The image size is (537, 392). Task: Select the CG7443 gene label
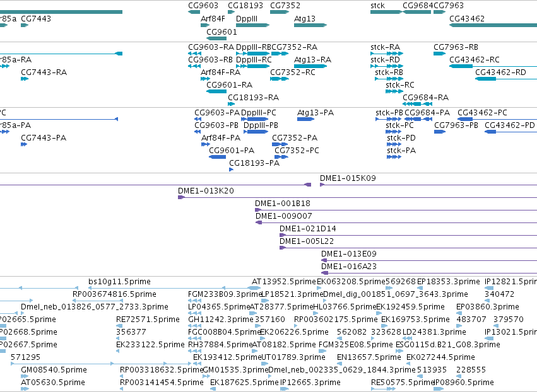pyautogui.click(x=36, y=18)
